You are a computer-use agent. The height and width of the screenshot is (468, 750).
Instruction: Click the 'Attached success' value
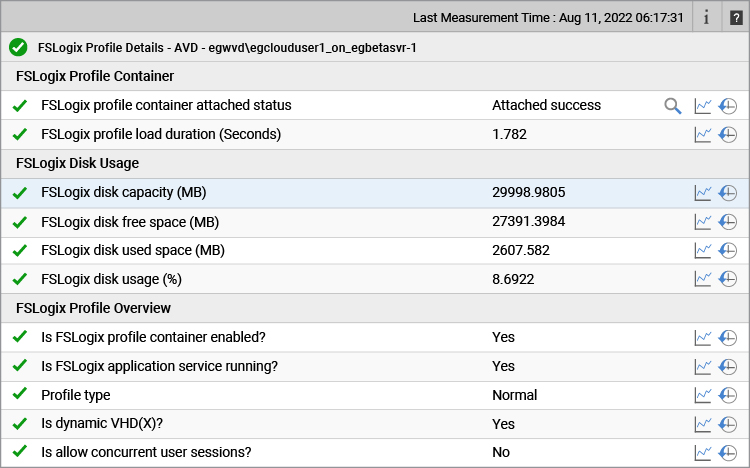546,105
